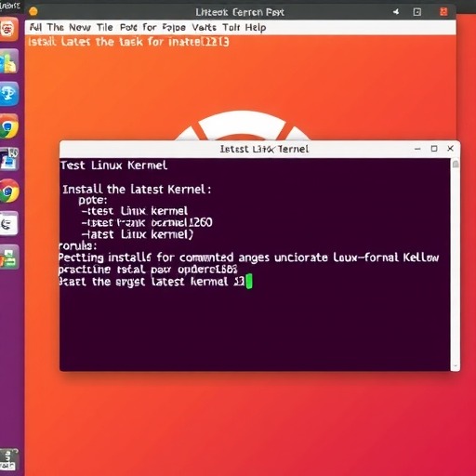Minimize the Linux Kernel terminal window
Viewport: 476px width, 476px height.
point(417,149)
